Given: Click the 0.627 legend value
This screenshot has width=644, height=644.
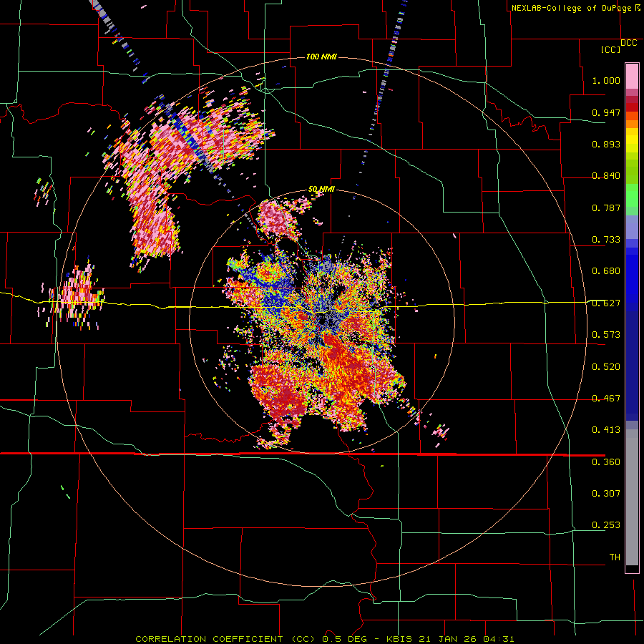Looking at the screenshot, I should click(x=606, y=303).
